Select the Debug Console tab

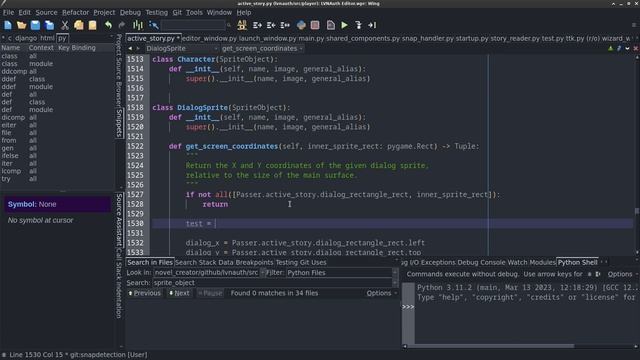coord(481,262)
